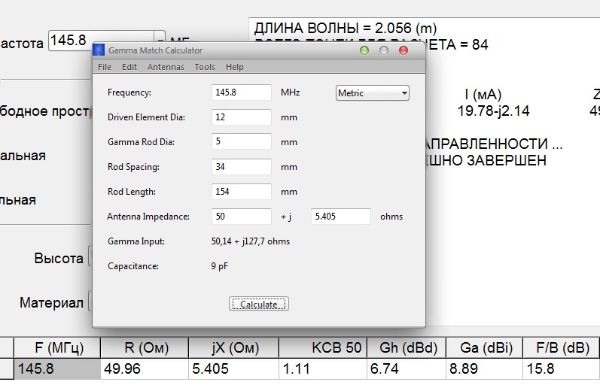
Task: Click the Gamma Match Calculator app icon
Action: [x=99, y=50]
